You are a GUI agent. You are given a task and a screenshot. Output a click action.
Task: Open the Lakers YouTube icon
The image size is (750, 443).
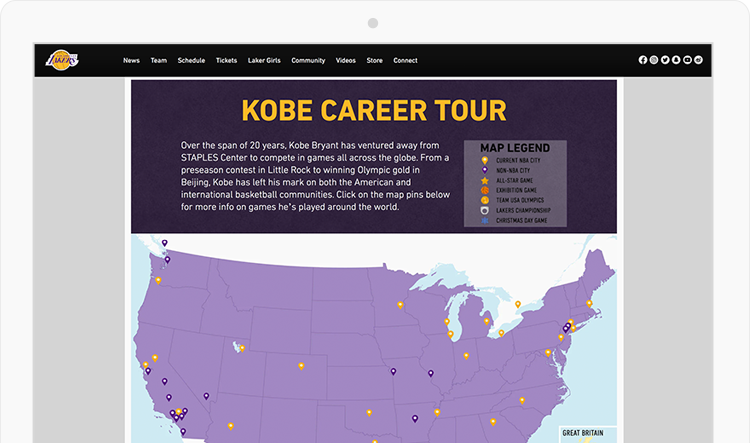pos(687,60)
